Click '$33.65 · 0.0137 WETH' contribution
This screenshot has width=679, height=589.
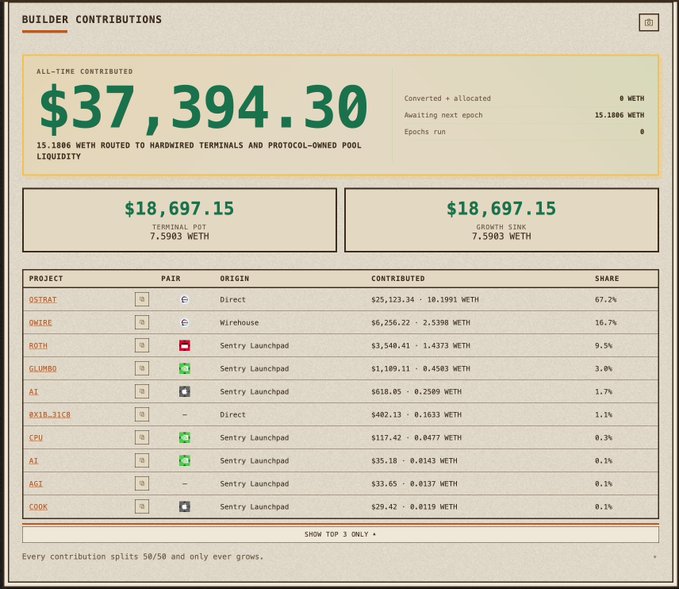click(414, 483)
